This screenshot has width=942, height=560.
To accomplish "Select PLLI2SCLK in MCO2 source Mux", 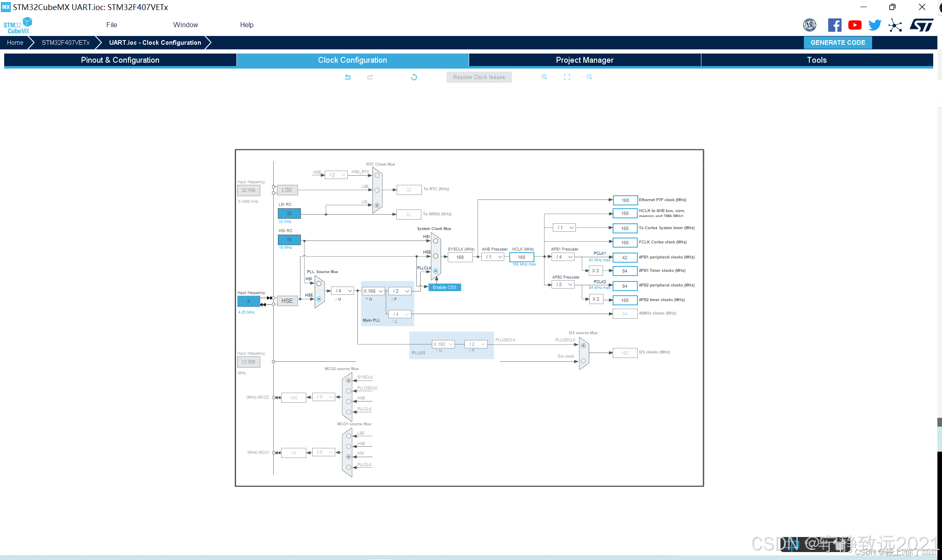I will (x=349, y=391).
